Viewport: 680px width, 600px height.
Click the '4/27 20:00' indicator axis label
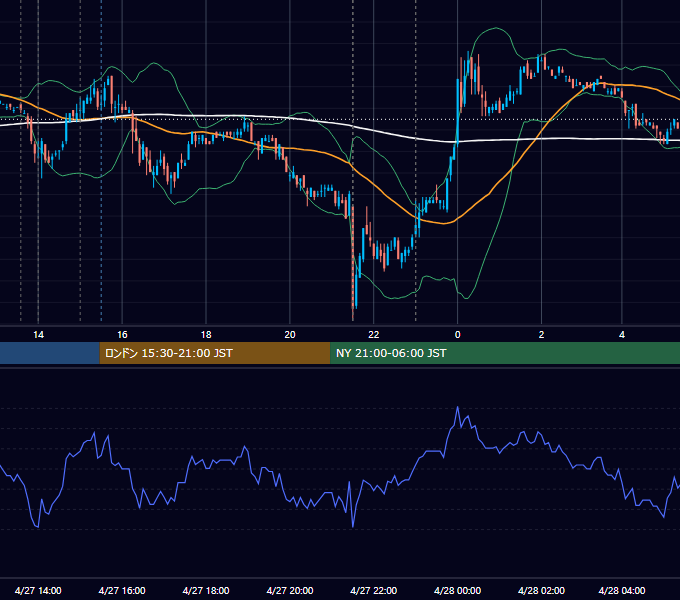coord(290,590)
